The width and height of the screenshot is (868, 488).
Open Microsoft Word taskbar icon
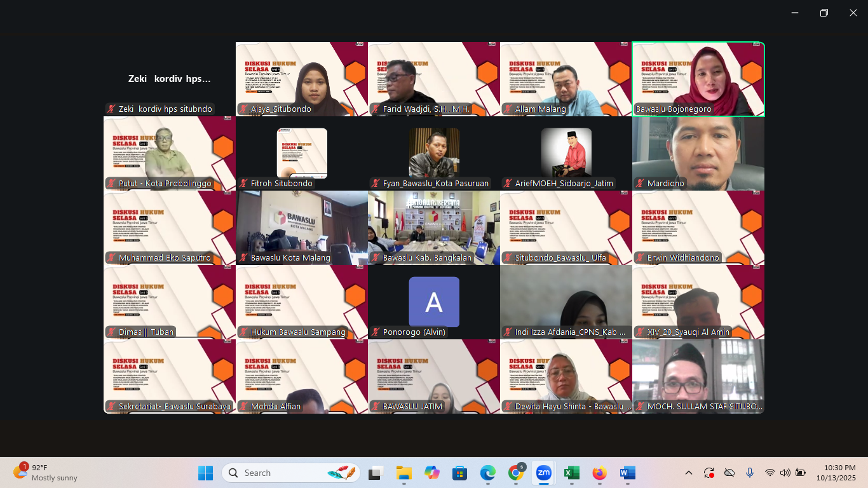(627, 473)
